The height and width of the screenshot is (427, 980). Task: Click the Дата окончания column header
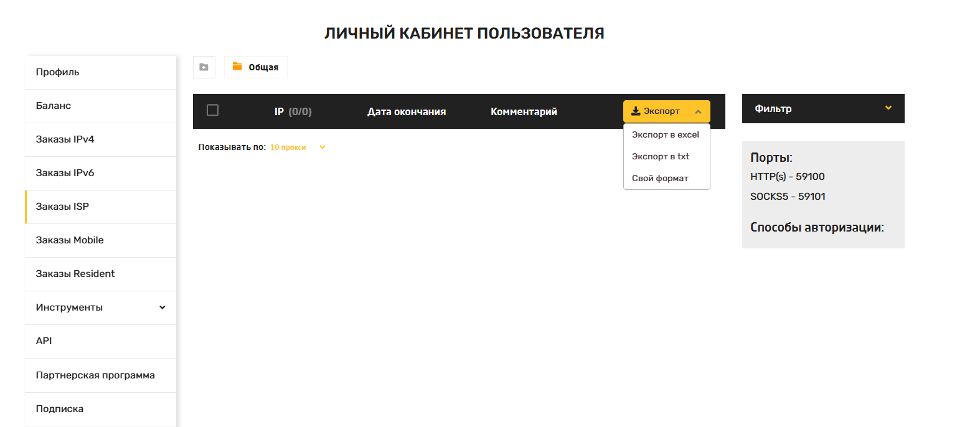407,111
